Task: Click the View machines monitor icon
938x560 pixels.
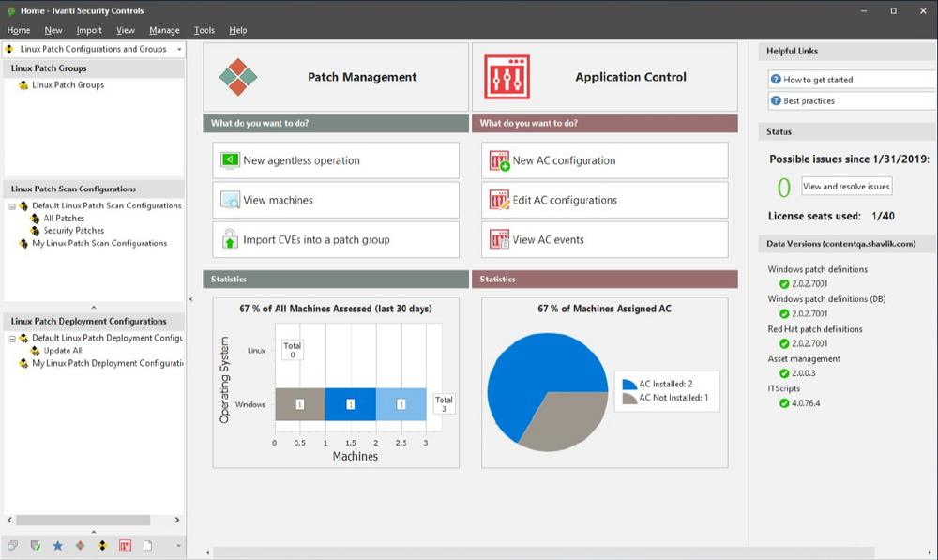Action: coord(230,200)
